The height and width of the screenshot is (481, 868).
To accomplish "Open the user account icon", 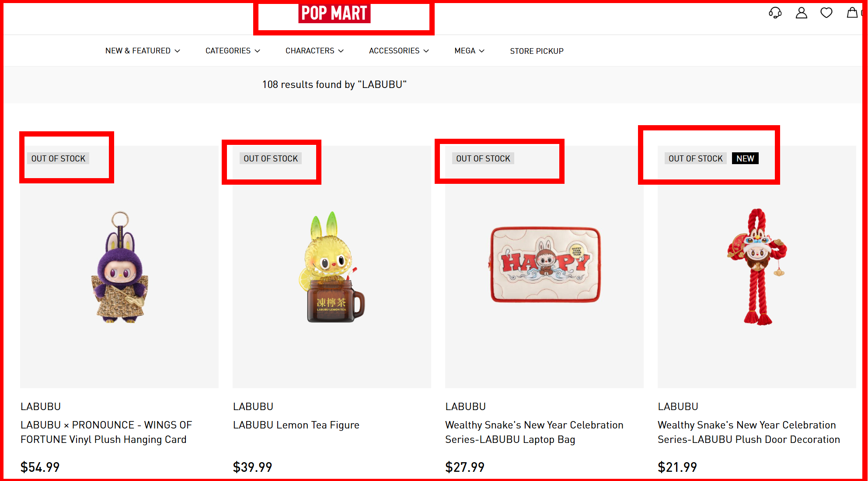I will pyautogui.click(x=801, y=13).
